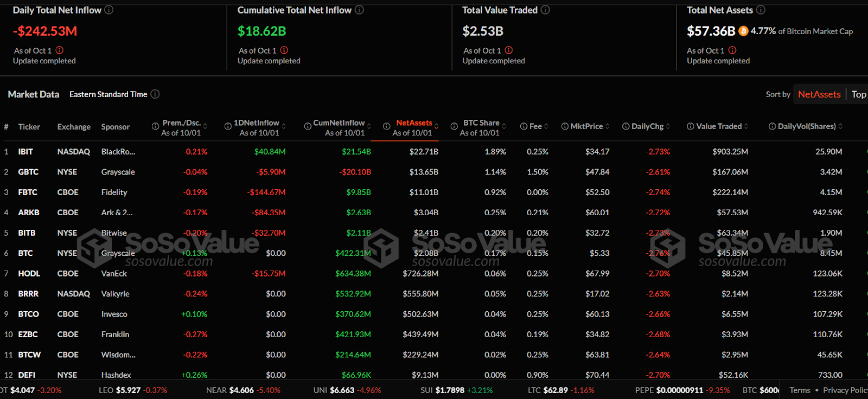Click NEAR $4.606 in bottom price ticker
Viewport: 868px width, 399px height.
244,390
